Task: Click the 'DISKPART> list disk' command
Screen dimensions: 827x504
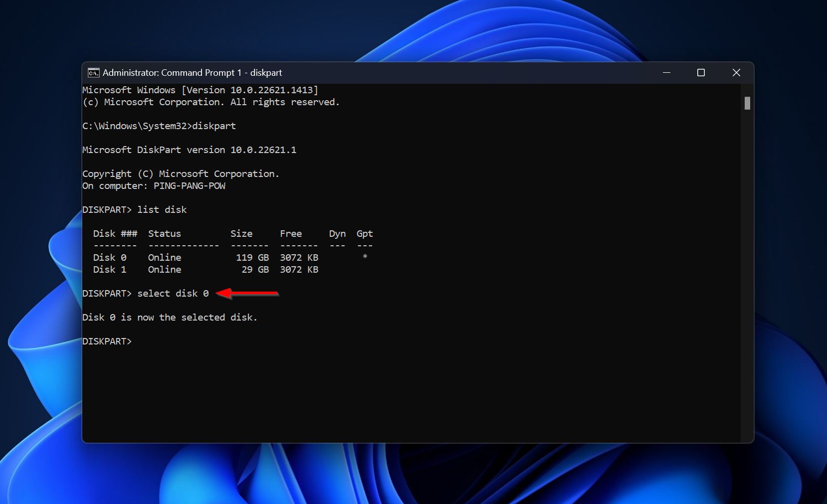Action: (x=134, y=210)
